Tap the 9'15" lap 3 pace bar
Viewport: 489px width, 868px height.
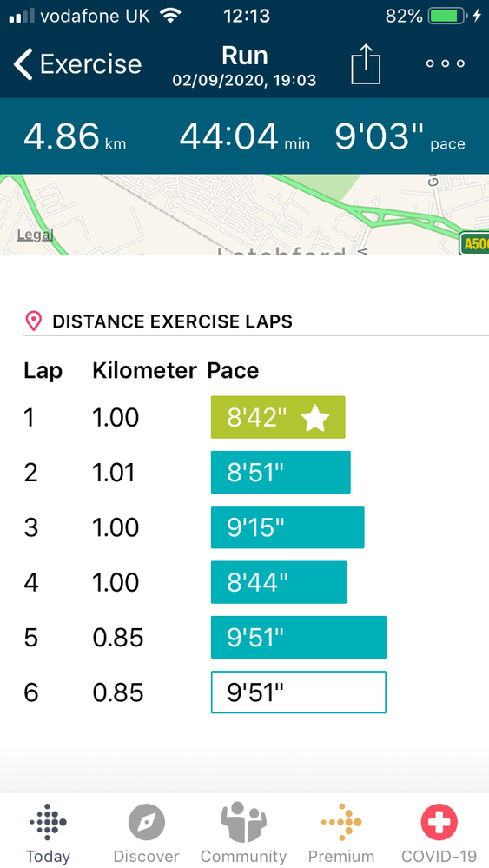287,527
